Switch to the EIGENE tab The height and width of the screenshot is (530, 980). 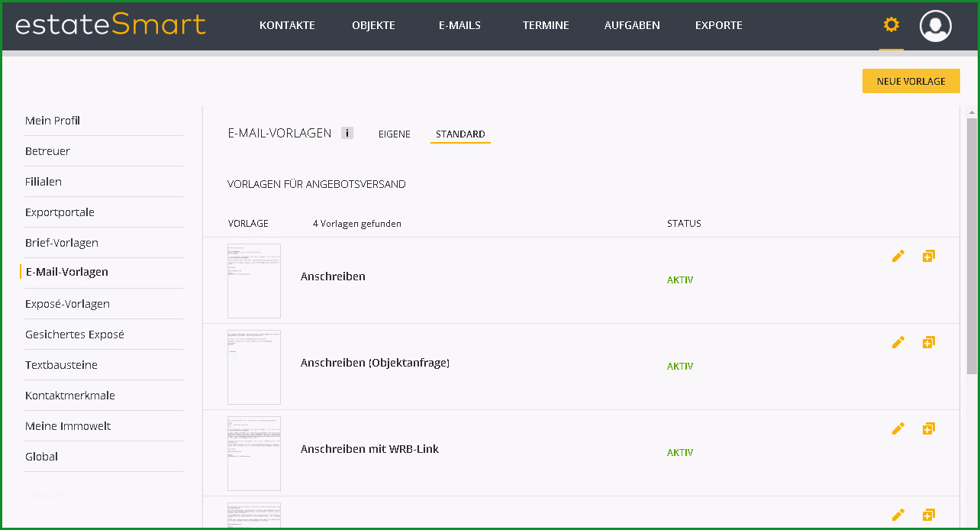pos(395,134)
